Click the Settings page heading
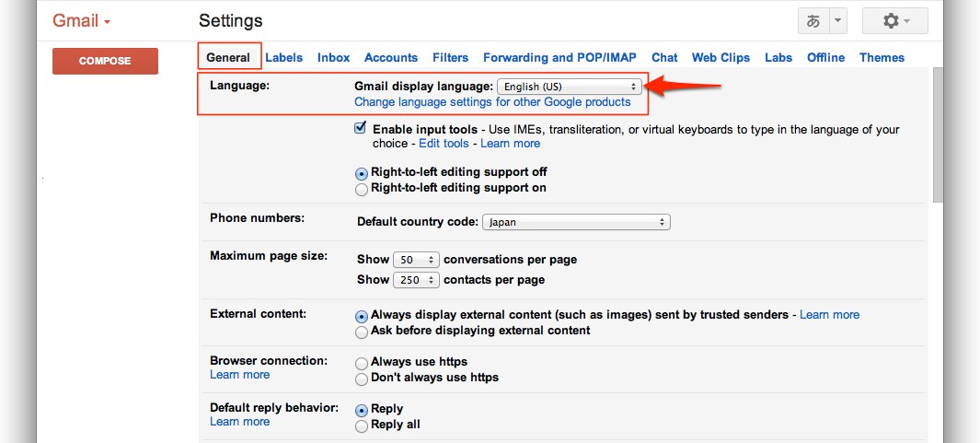The height and width of the screenshot is (443, 980). coord(231,20)
